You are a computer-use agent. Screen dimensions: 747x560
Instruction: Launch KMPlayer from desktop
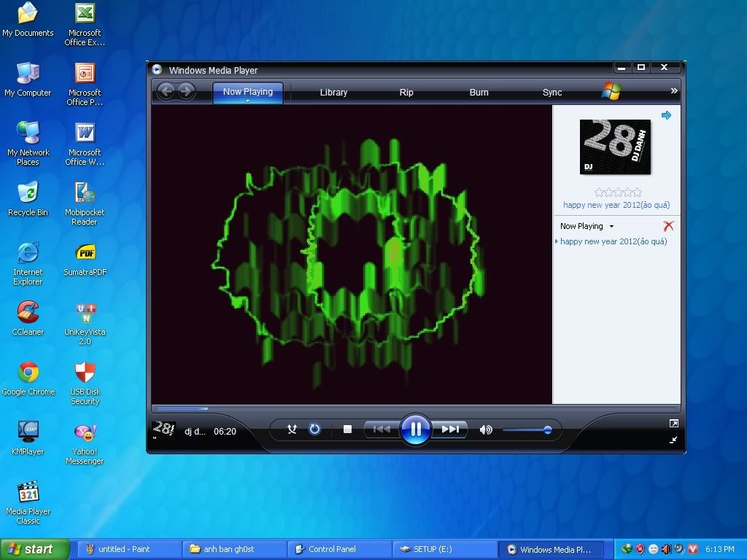[28, 438]
